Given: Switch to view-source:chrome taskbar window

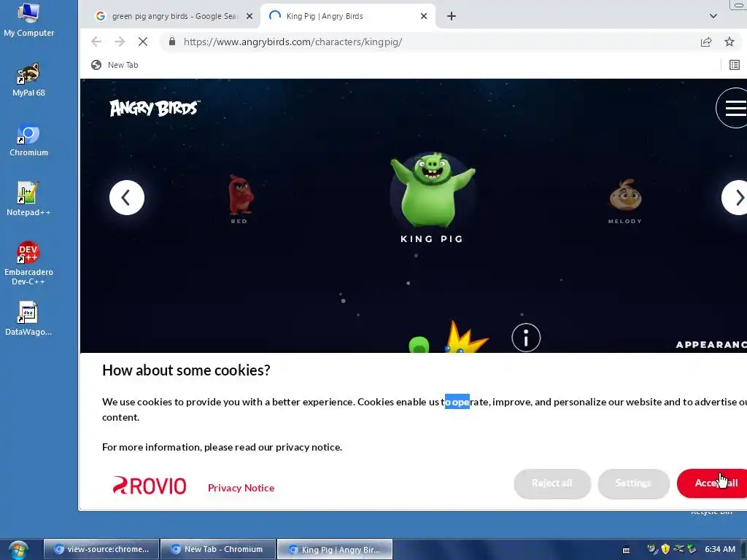Looking at the screenshot, I should pyautogui.click(x=101, y=549).
